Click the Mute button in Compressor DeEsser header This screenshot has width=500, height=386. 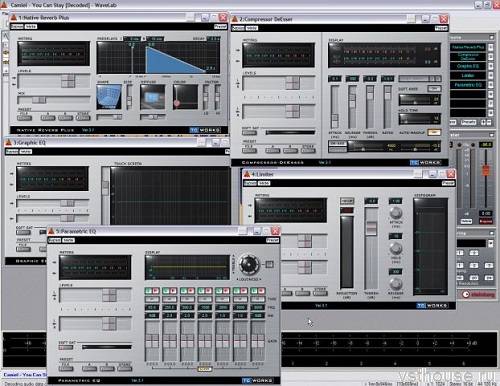pyautogui.click(x=252, y=28)
